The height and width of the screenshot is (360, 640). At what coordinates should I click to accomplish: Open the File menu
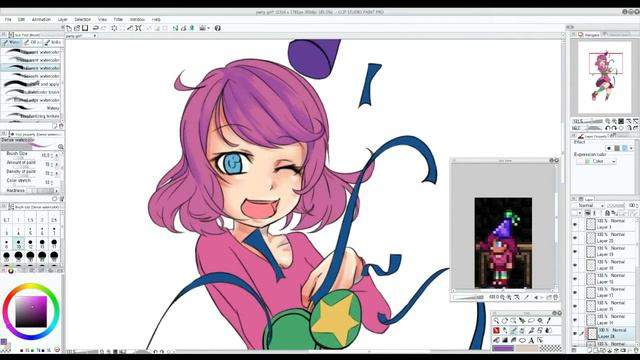point(8,19)
